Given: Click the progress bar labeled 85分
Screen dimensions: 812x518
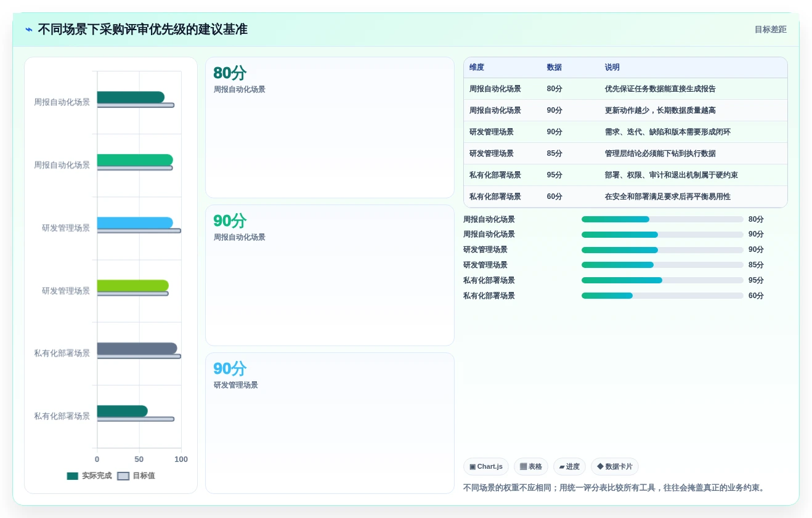Looking at the screenshot, I should (x=662, y=265).
